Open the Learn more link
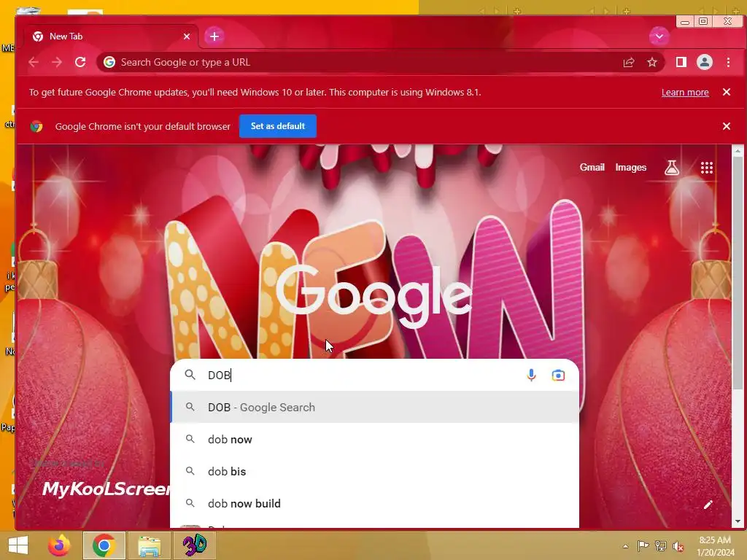 pos(685,93)
